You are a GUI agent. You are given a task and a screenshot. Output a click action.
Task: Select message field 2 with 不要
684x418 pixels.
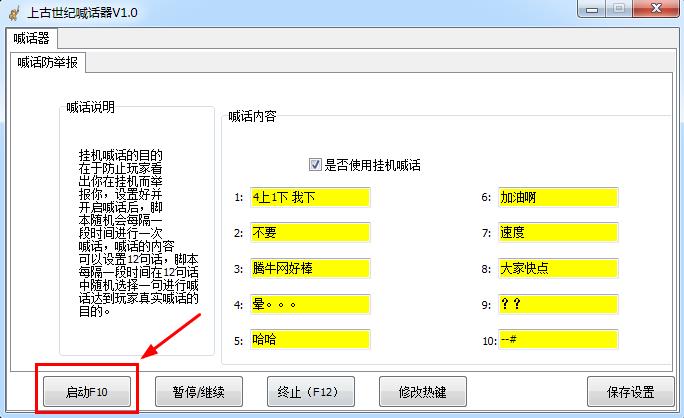click(x=309, y=233)
